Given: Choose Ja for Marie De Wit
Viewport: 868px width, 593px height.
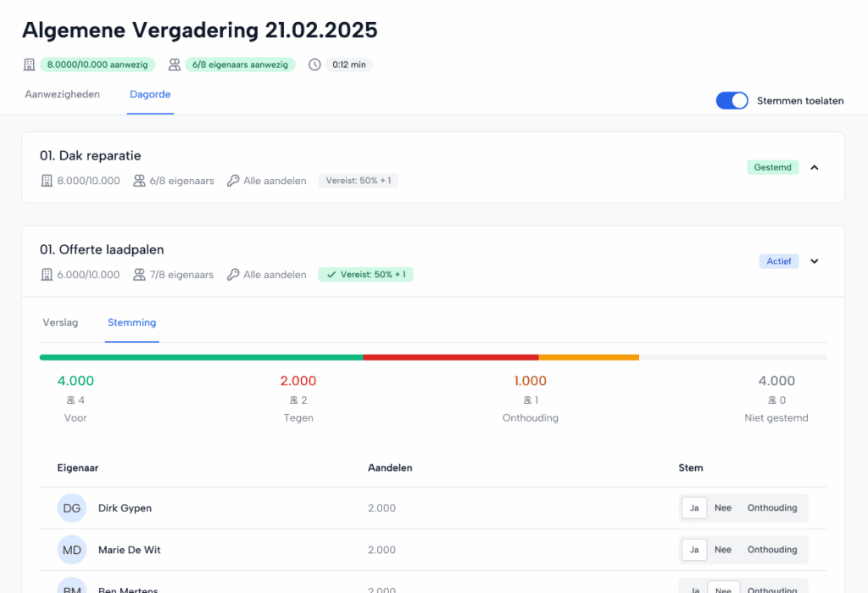Looking at the screenshot, I should click(693, 550).
